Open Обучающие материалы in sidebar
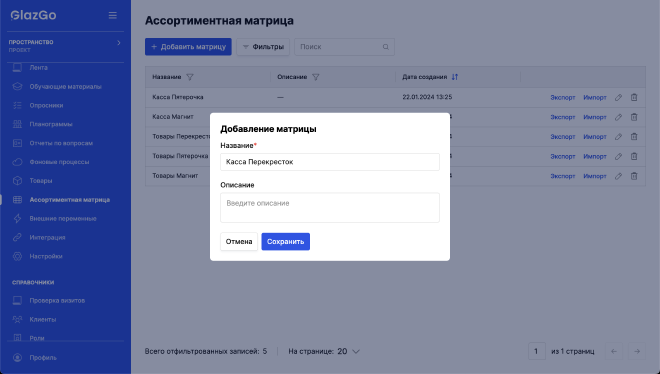 [65, 87]
